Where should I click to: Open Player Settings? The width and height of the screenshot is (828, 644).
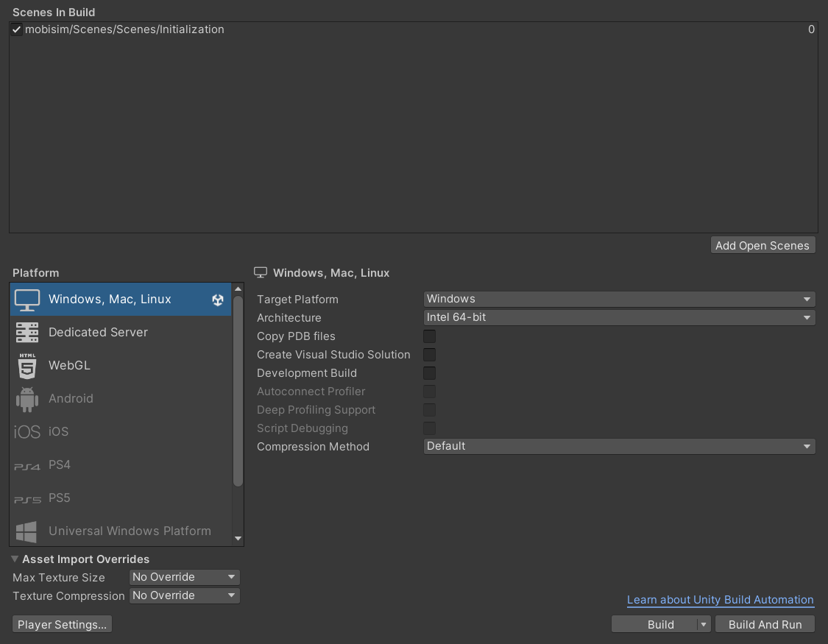(62, 624)
